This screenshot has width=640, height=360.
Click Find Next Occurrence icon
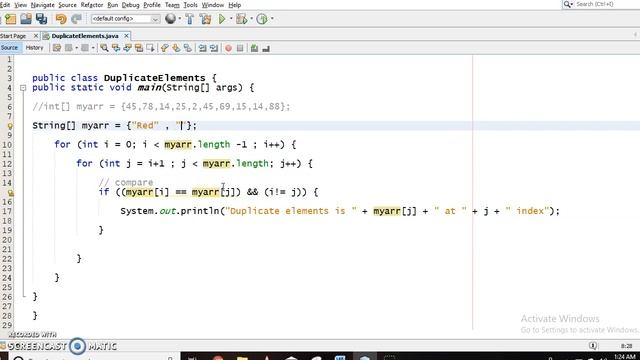[x=127, y=48]
